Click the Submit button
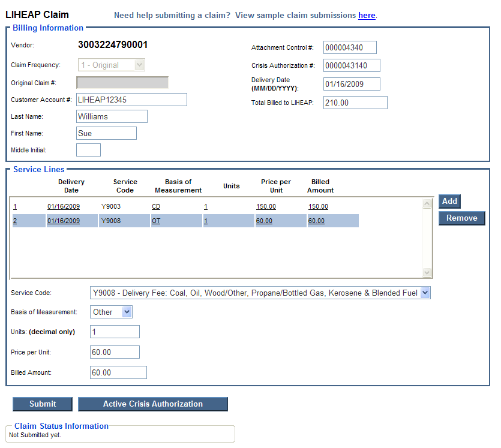Screen dimensions: 501x448 (x=42, y=404)
